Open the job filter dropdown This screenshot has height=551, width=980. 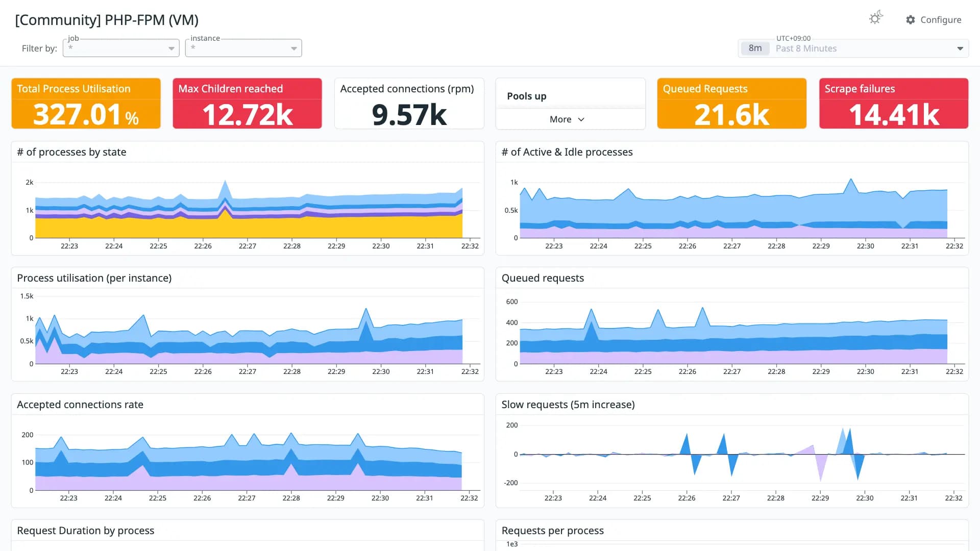coord(121,48)
